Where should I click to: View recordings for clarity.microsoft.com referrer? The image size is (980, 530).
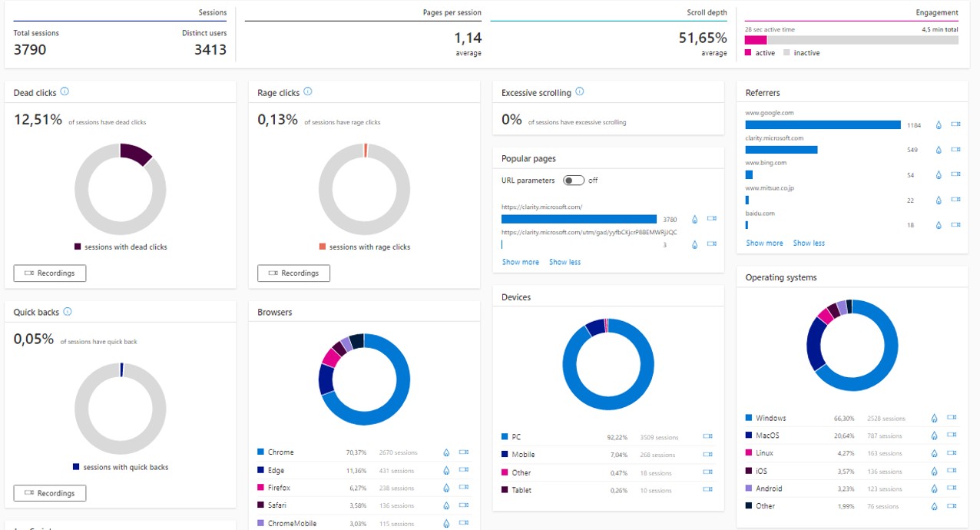point(956,150)
